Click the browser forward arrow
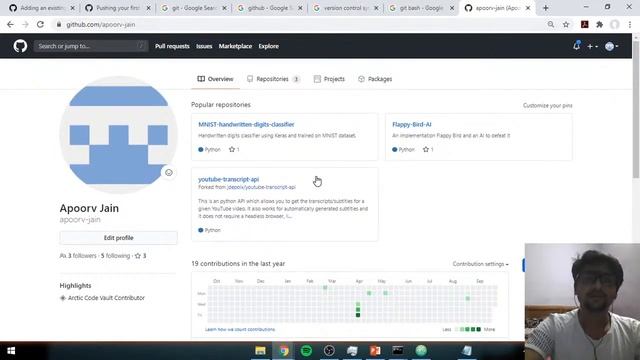 [25, 24]
